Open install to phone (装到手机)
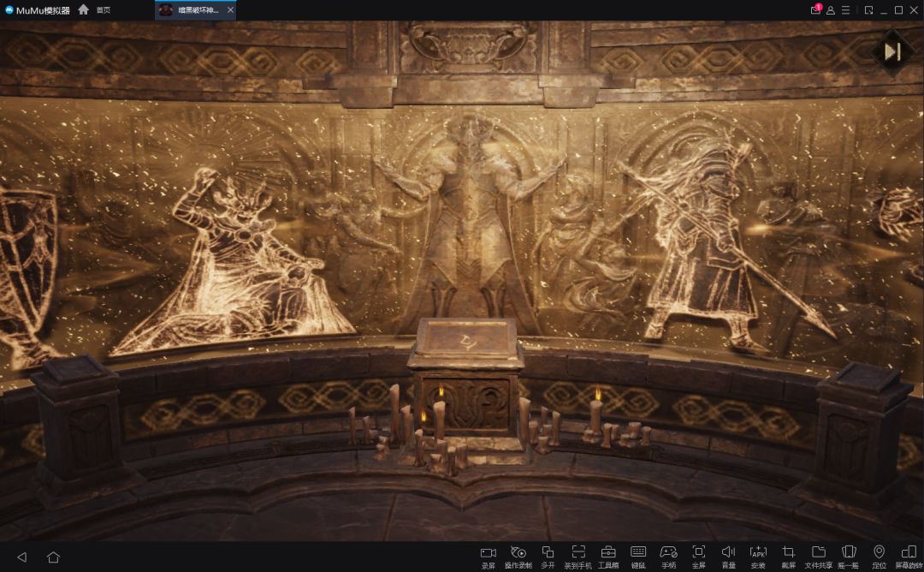924x572 pixels. [578, 557]
